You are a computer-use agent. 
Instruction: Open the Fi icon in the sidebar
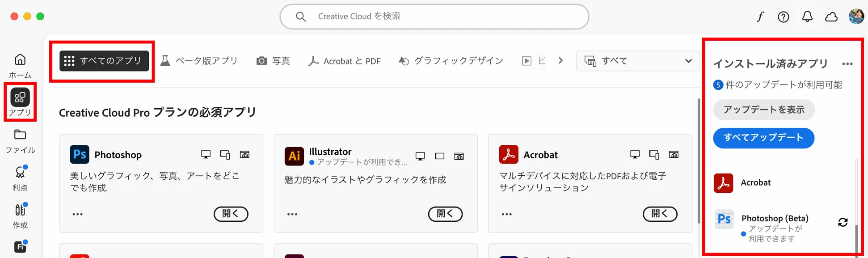[20, 246]
